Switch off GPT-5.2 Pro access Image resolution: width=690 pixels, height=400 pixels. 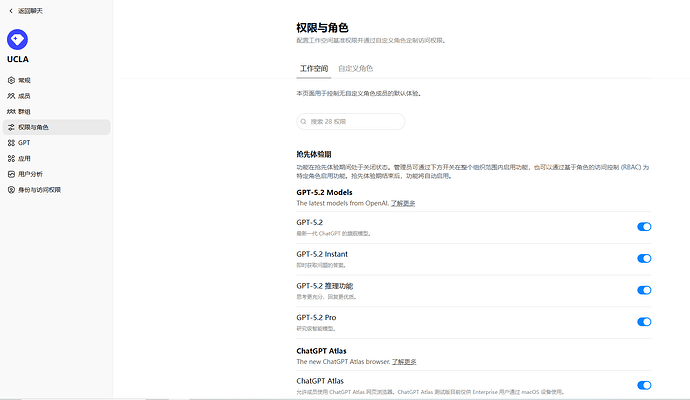pos(644,322)
